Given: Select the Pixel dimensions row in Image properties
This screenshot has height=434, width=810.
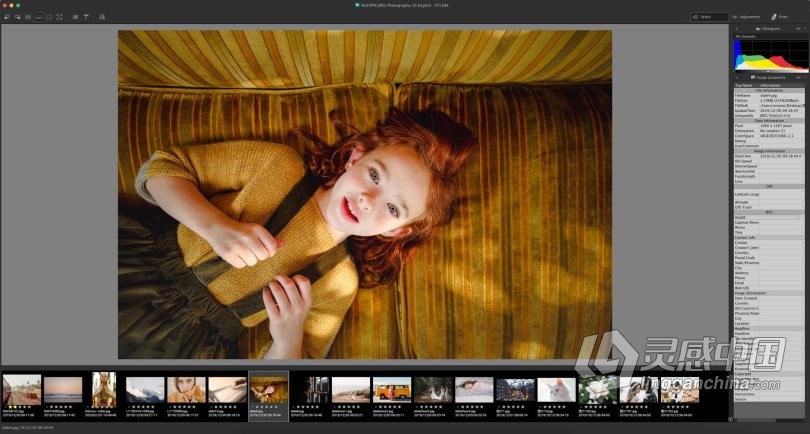Looking at the screenshot, I should tap(769, 126).
